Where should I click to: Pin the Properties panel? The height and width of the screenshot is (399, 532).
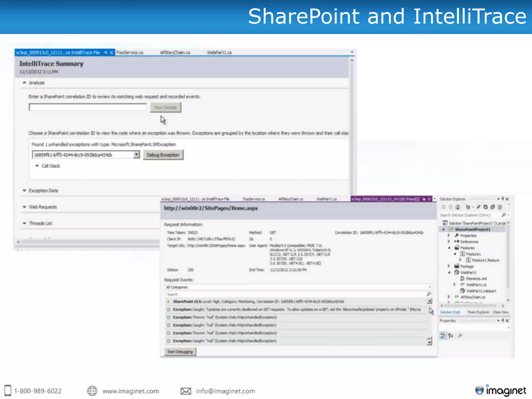(503, 321)
